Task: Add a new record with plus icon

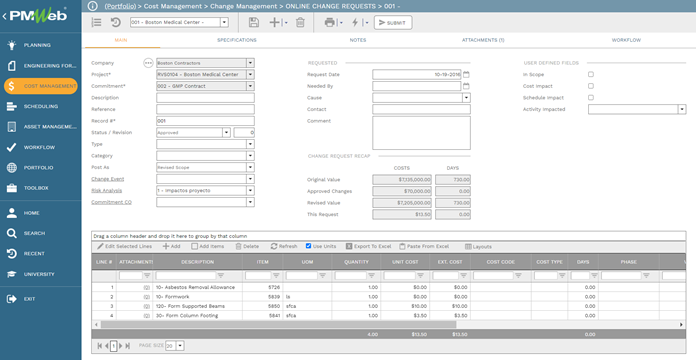Action: 275,22
